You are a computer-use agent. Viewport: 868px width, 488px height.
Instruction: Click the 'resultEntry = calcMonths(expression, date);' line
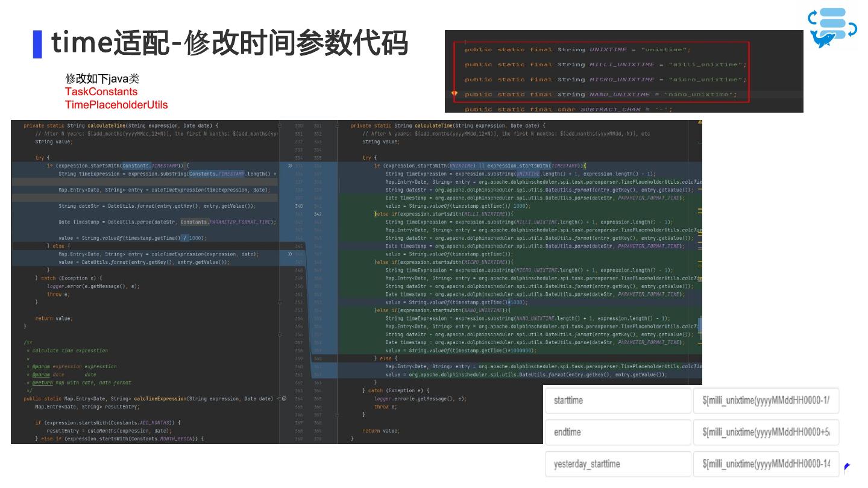[x=109, y=431]
